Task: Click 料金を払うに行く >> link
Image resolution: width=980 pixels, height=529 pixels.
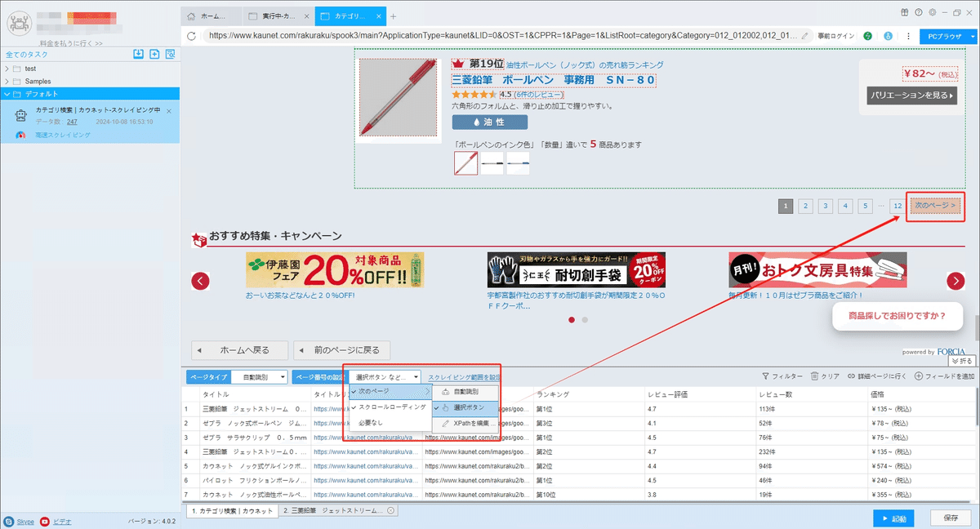Action: (x=71, y=43)
